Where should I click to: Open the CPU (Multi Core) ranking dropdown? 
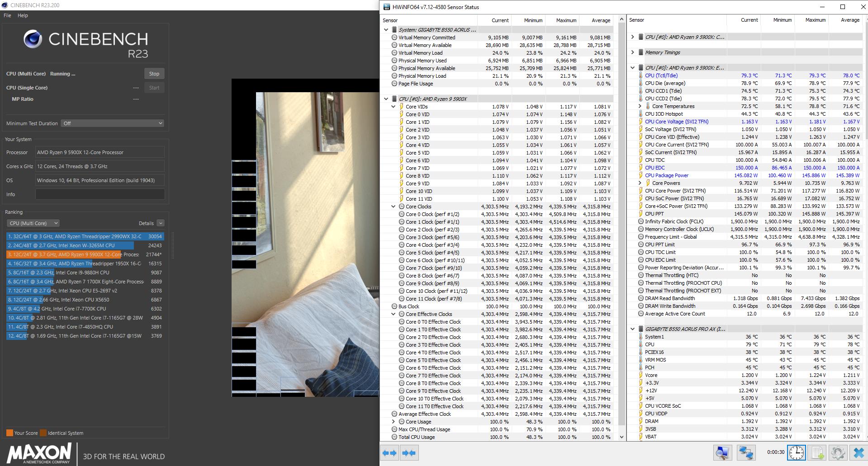click(33, 223)
